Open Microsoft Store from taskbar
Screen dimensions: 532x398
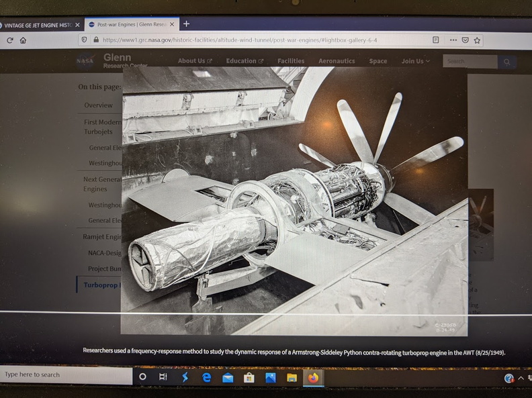249,378
